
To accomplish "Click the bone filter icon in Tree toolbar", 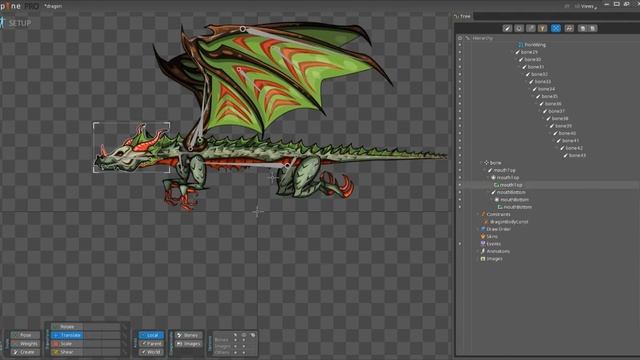I will (x=507, y=28).
